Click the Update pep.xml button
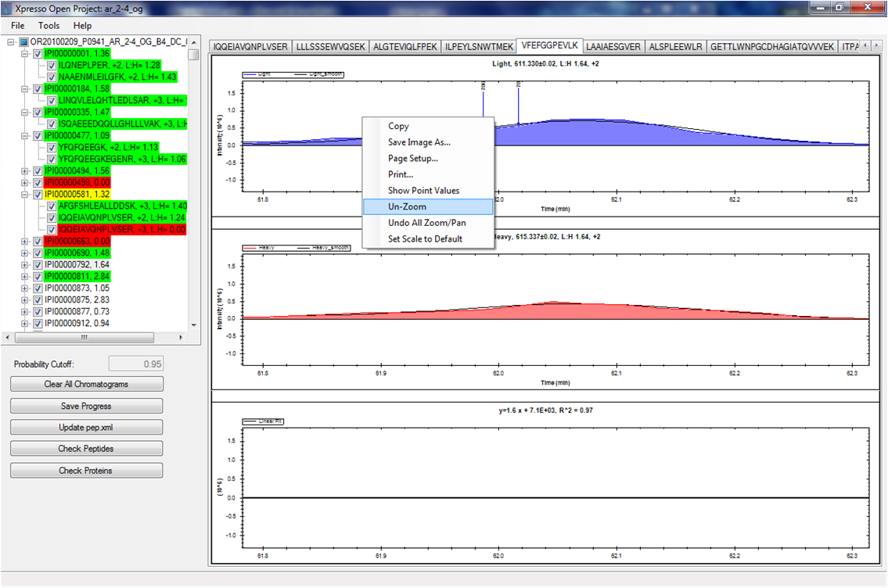 pos(86,427)
